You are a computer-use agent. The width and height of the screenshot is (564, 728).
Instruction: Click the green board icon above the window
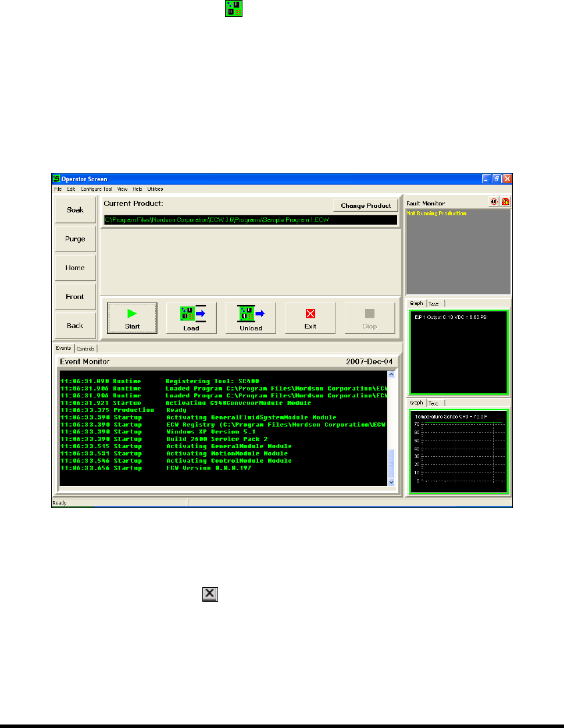tap(234, 8)
